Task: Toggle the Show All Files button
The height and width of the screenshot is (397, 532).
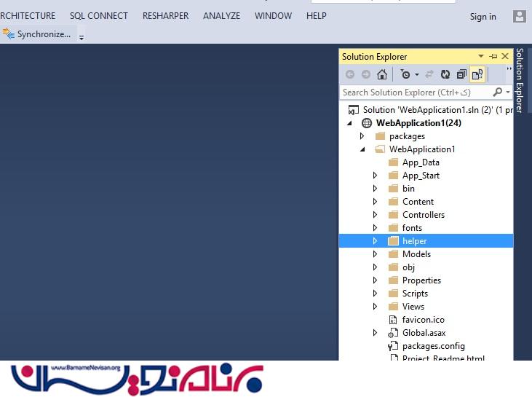Action: [477, 74]
